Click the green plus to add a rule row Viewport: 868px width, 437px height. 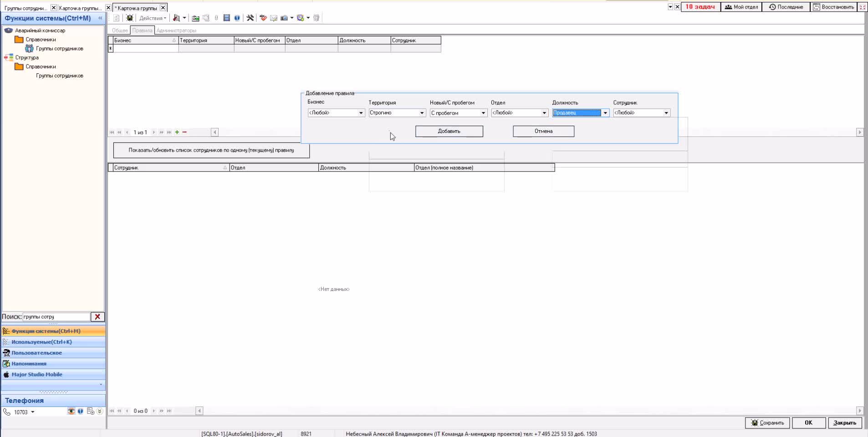(177, 132)
